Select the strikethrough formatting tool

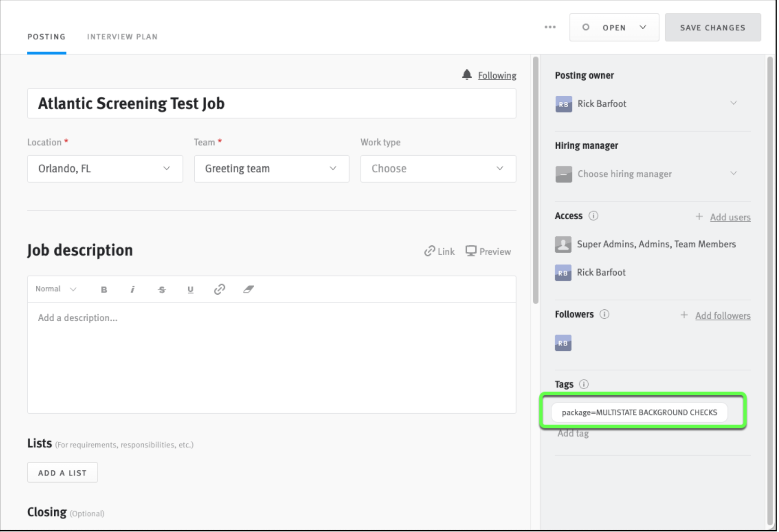click(x=162, y=289)
